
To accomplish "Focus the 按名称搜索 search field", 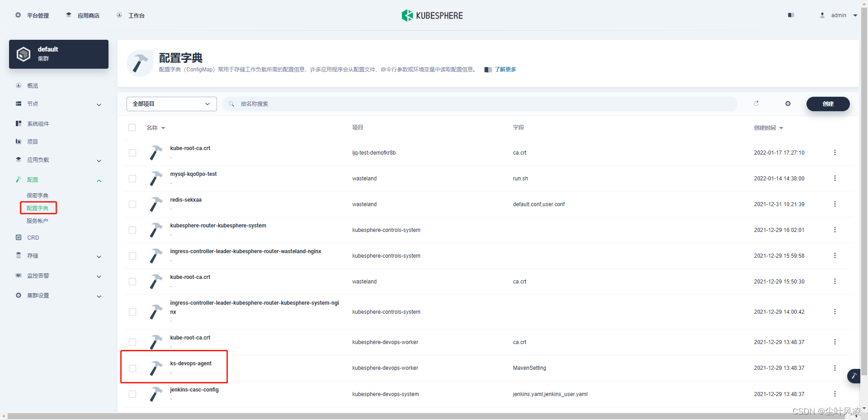I will tap(480, 104).
